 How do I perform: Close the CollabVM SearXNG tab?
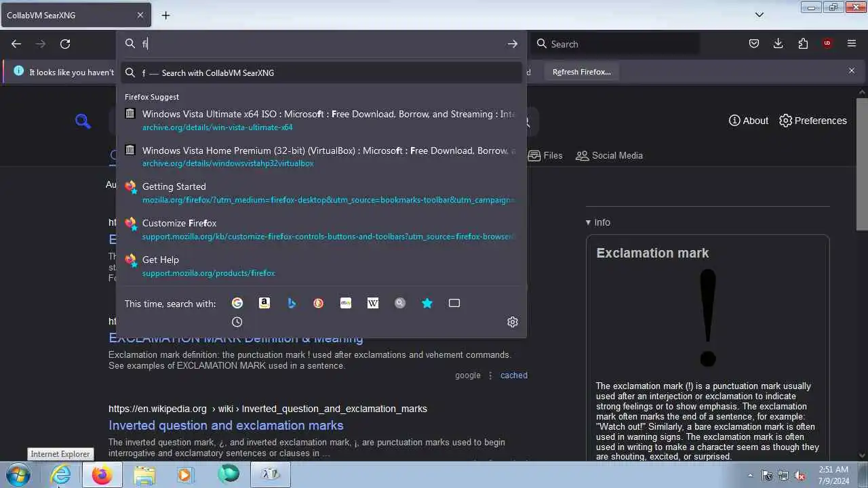point(140,15)
